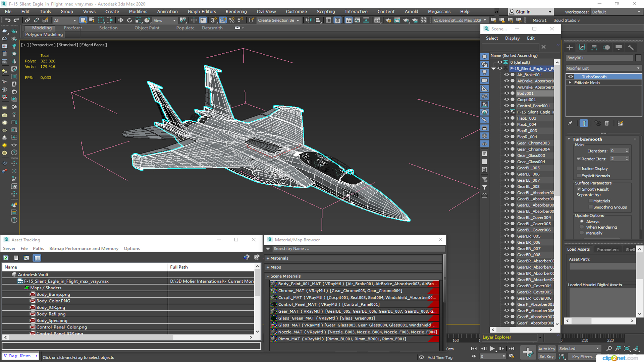Toggle Percent Snap in main toolbar

[x=231, y=20]
